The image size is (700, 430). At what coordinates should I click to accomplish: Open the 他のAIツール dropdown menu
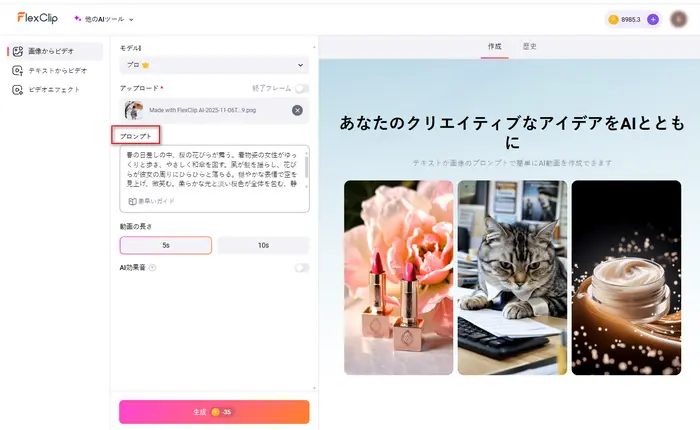click(x=104, y=19)
